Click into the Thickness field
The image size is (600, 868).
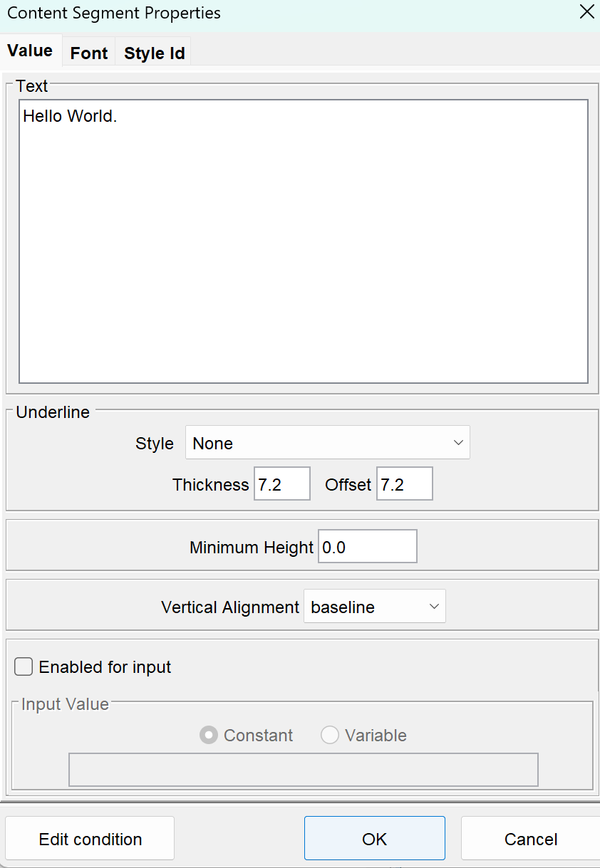[281, 485]
